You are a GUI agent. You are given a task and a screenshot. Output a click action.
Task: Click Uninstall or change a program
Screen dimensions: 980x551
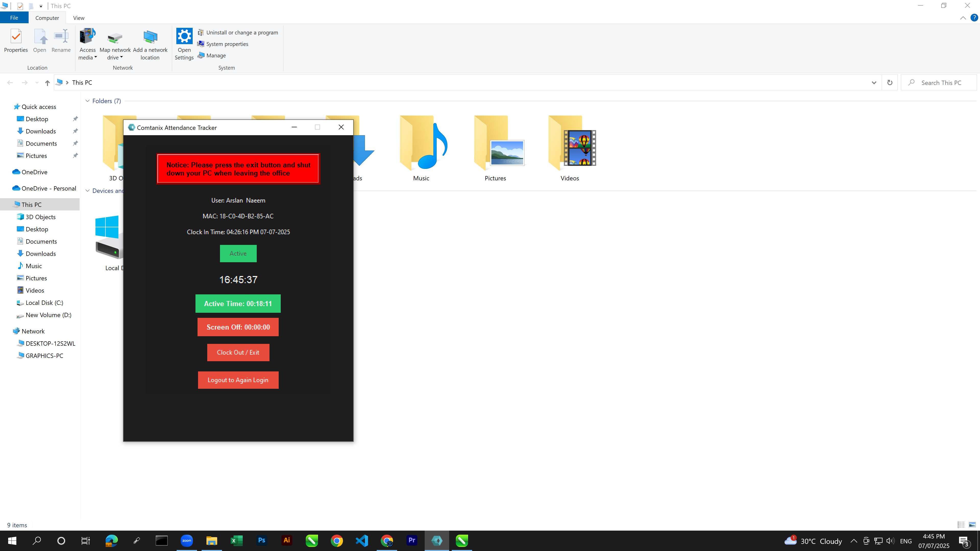point(238,33)
